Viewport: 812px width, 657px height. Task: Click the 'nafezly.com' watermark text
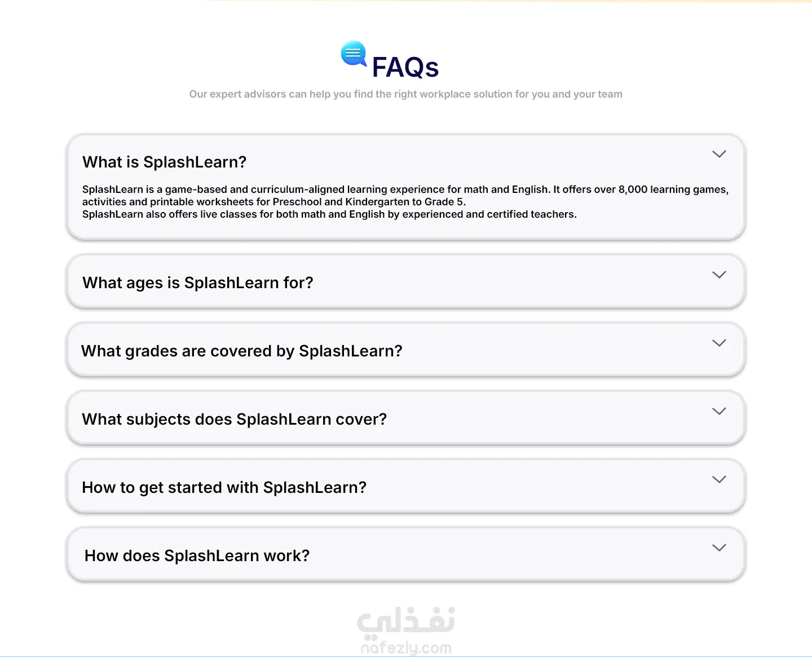coord(406,648)
